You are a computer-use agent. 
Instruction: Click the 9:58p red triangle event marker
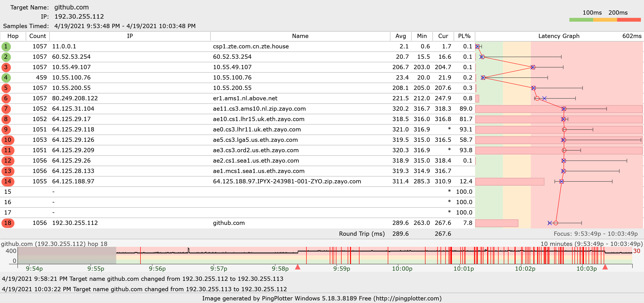click(x=297, y=267)
